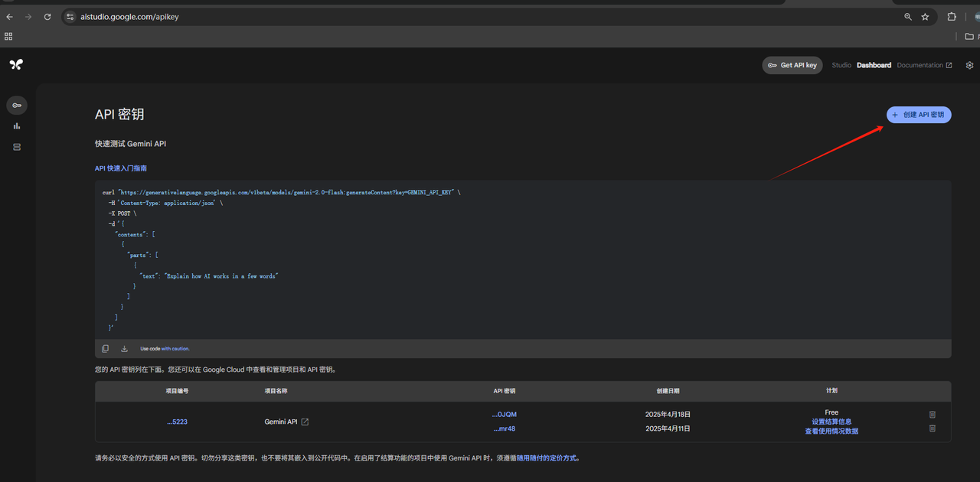
Task: Click the 计划 column header
Action: [x=831, y=391]
